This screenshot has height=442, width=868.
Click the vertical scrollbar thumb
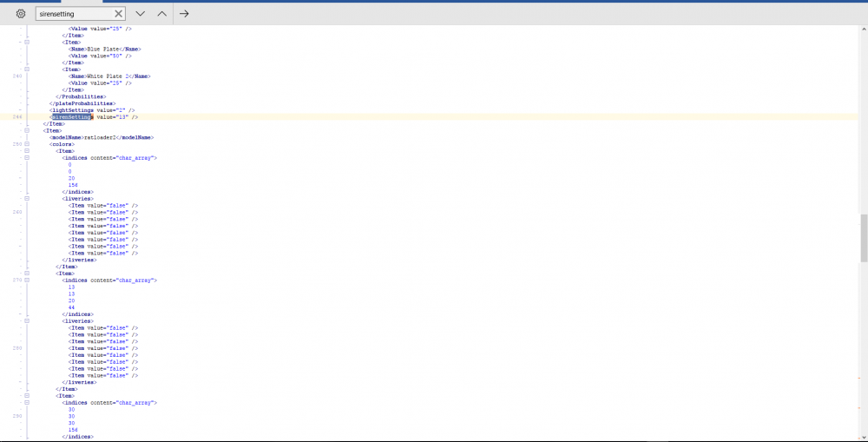(865, 238)
